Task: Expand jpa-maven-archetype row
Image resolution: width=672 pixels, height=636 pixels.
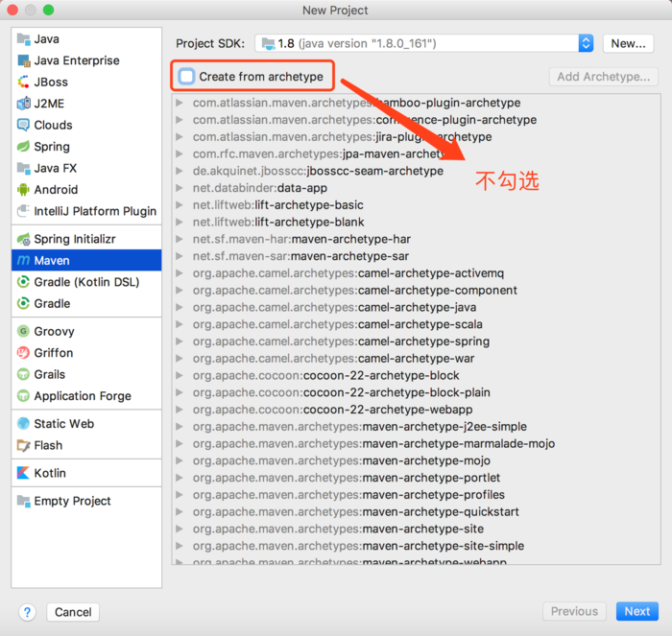Action: click(x=180, y=153)
